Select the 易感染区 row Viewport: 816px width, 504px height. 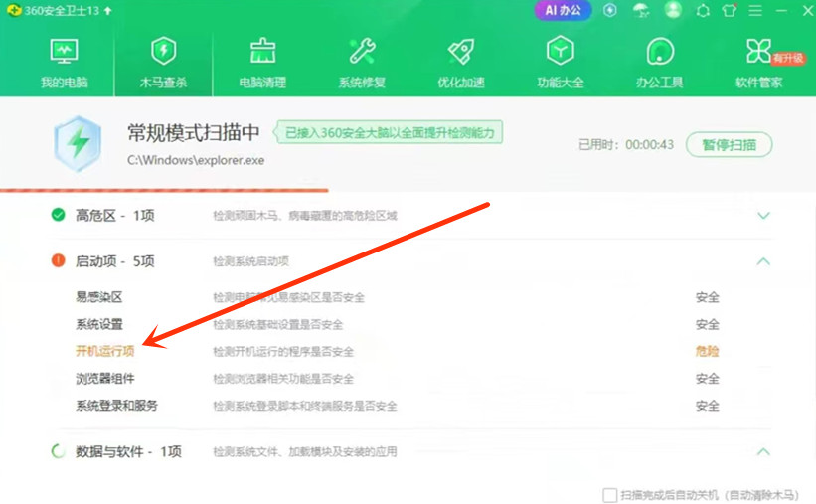click(398, 297)
